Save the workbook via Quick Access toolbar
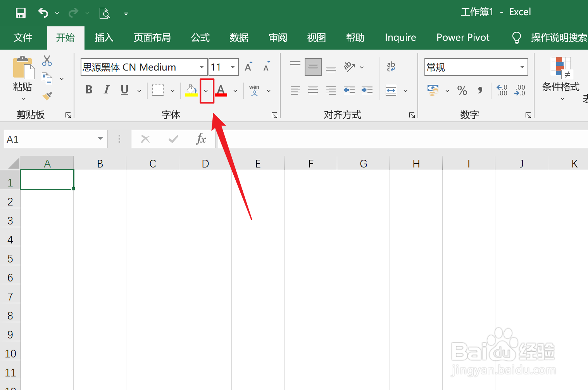 pos(21,13)
